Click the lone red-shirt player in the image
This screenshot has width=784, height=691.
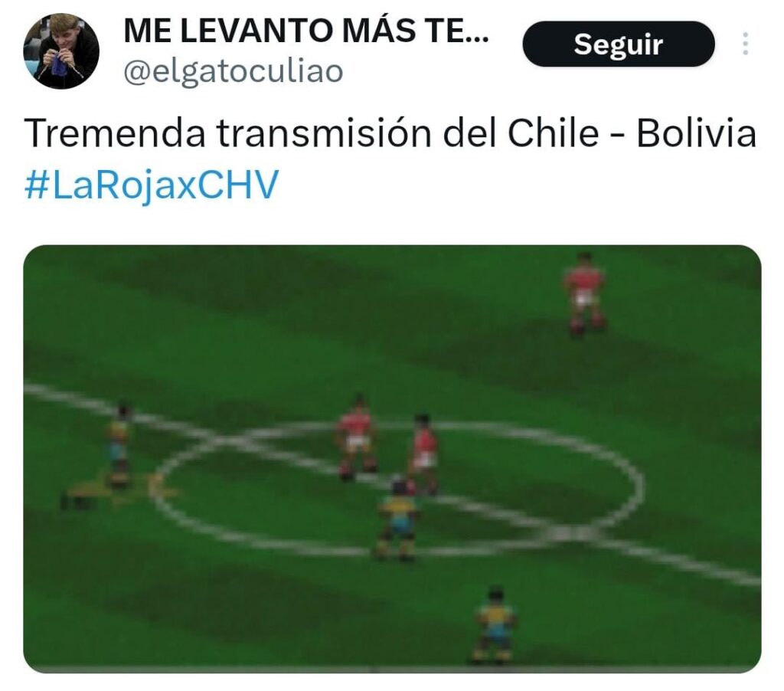pos(583,294)
